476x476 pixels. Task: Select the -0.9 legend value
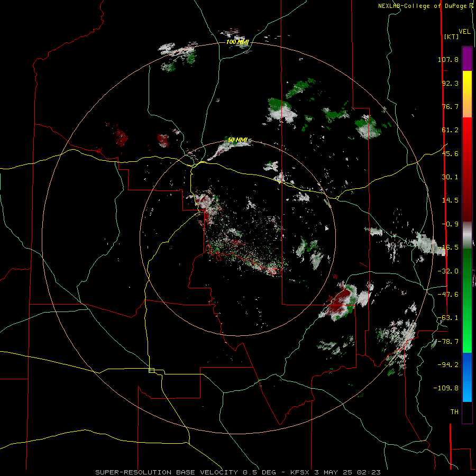point(450,224)
